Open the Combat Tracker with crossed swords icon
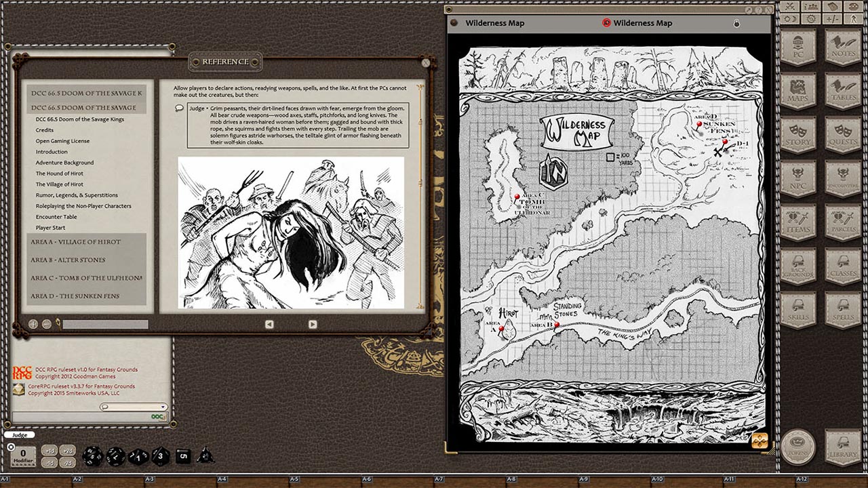Viewport: 868px width, 488px height. pyautogui.click(x=789, y=7)
